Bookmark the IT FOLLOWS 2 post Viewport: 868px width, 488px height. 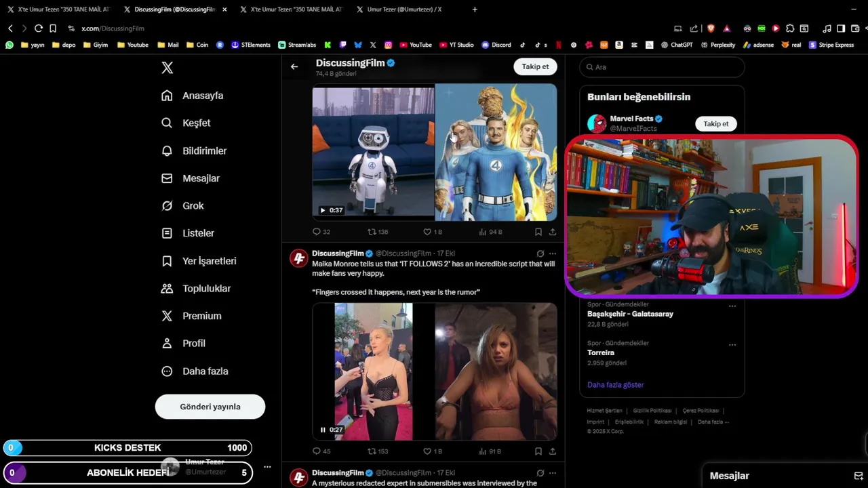pyautogui.click(x=538, y=451)
